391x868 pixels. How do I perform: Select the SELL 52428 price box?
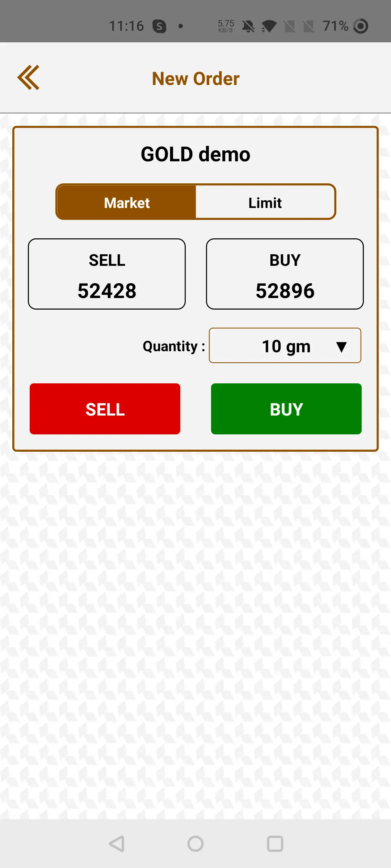(x=107, y=274)
